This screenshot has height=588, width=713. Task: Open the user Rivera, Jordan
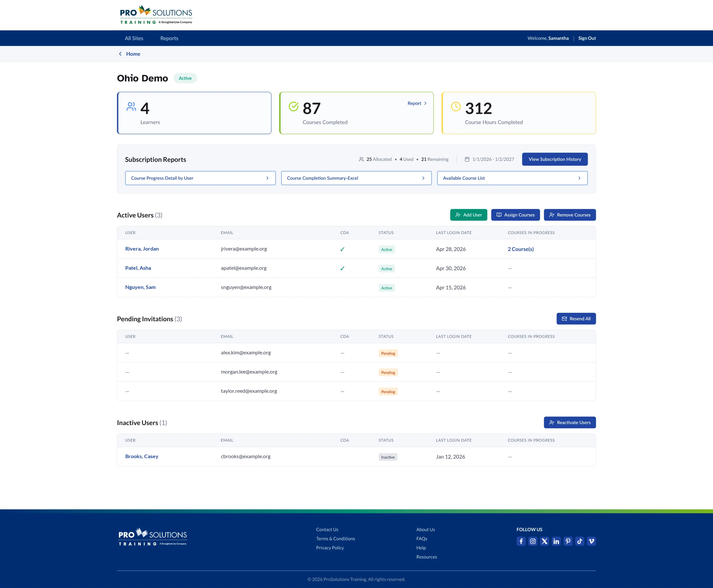142,249
